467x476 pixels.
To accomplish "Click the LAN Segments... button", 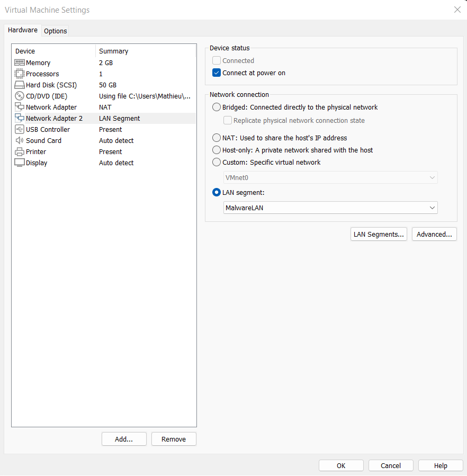I will tap(379, 234).
